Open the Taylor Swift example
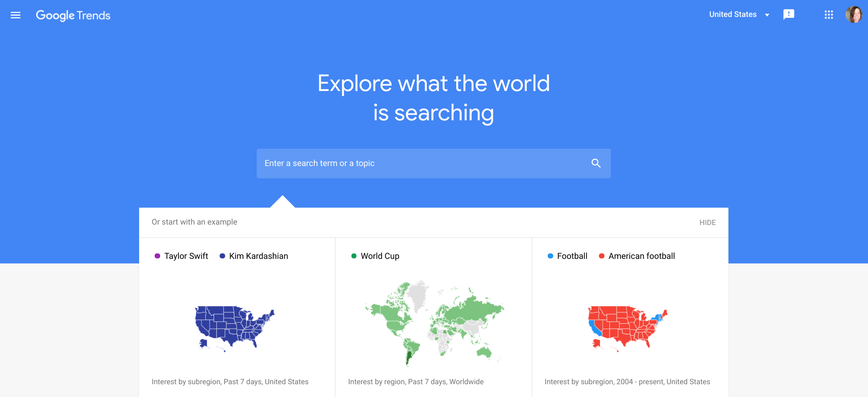 coord(186,256)
